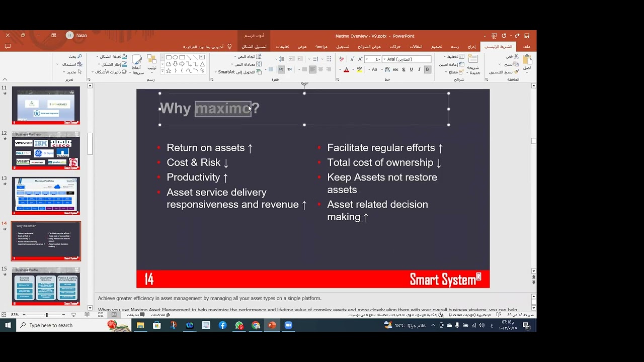Click the Shape Fill paint bucket icon
The width and height of the screenshot is (644, 362).
pos(124,57)
